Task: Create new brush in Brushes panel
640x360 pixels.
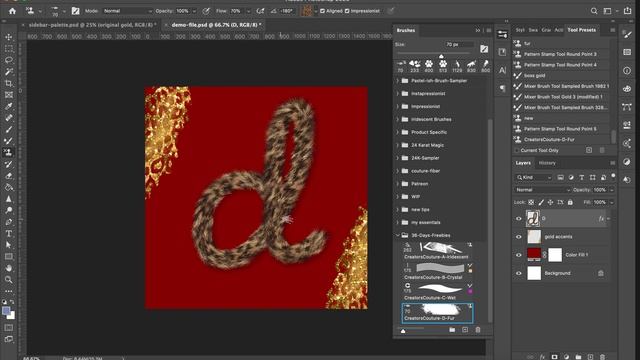Action: tap(465, 330)
